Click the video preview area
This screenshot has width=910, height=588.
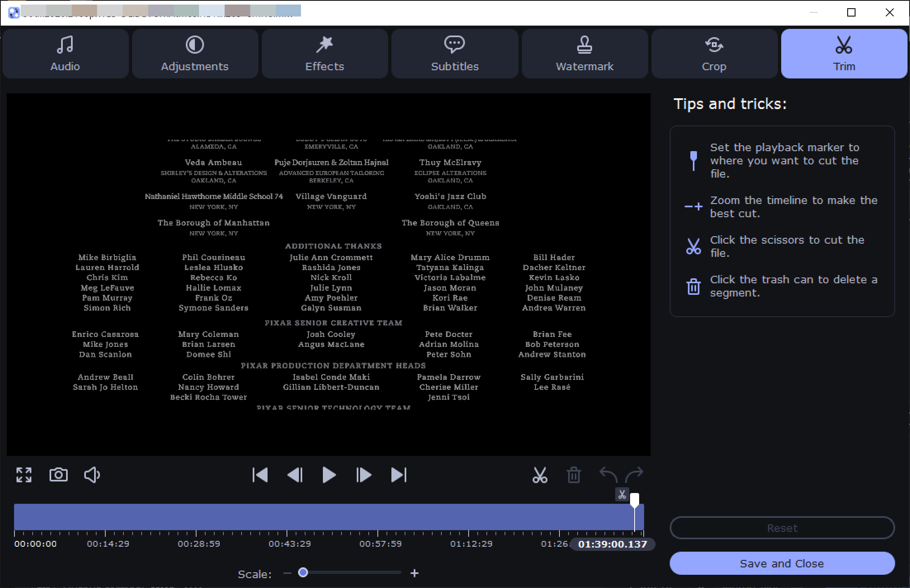[329, 275]
